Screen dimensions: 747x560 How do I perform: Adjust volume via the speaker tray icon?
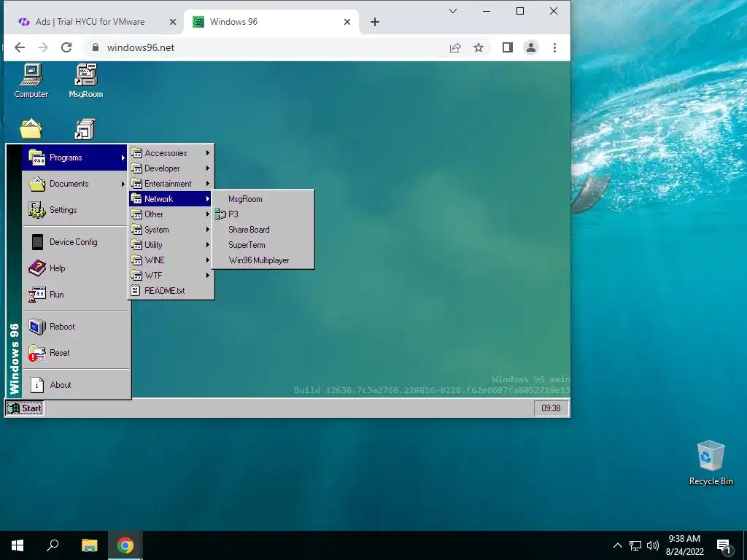[653, 545]
